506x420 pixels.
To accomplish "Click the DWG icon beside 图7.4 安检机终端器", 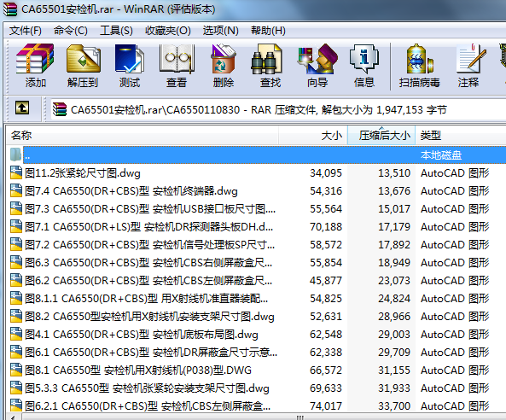I will (16, 190).
